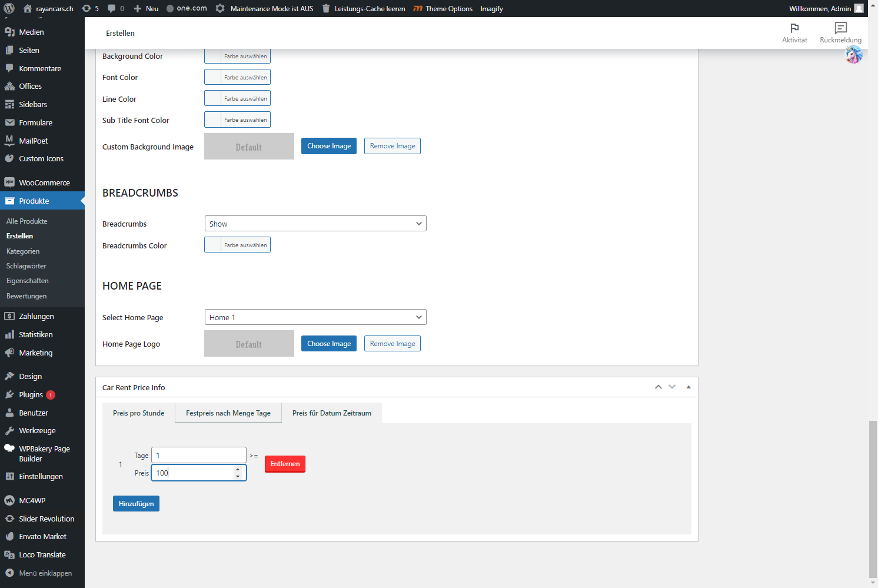
Task: Click the Hinzufügen button
Action: click(x=136, y=504)
